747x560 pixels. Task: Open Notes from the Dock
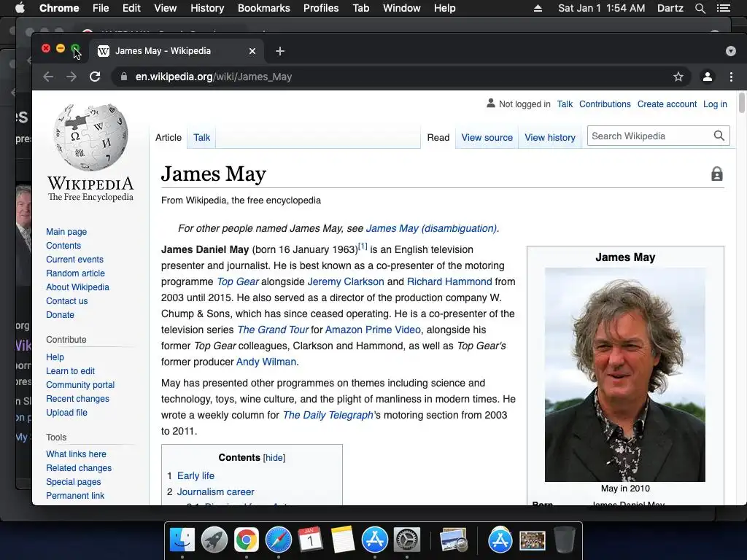click(x=343, y=540)
